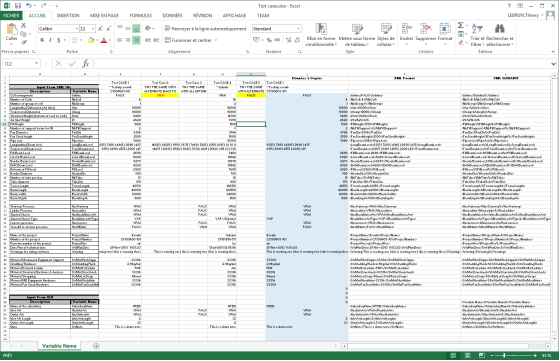Select the Variable Name sheet tab
The image size is (560, 361).
click(x=59, y=346)
